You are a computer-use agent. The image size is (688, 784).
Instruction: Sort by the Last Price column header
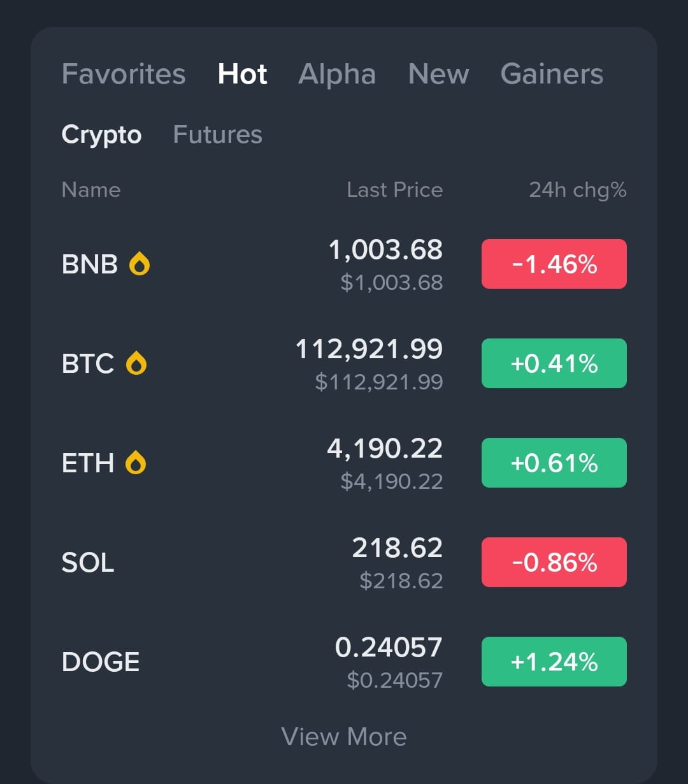click(x=395, y=190)
